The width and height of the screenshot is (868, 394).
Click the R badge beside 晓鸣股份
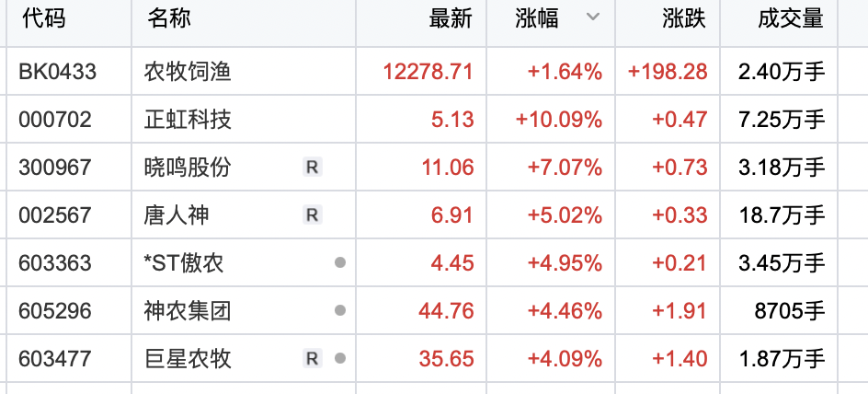pos(312,168)
